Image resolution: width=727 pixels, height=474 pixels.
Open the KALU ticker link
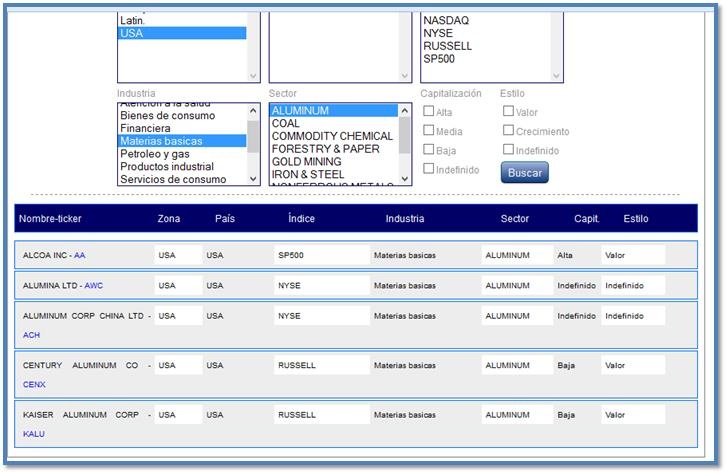click(33, 434)
